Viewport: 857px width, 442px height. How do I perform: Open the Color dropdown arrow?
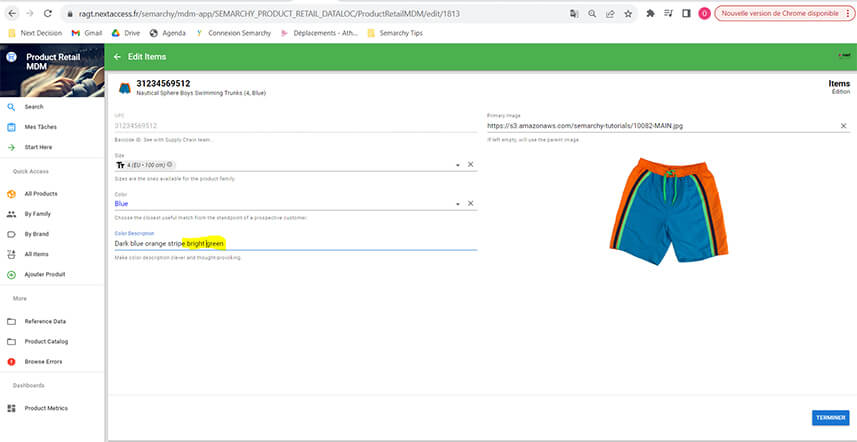457,204
